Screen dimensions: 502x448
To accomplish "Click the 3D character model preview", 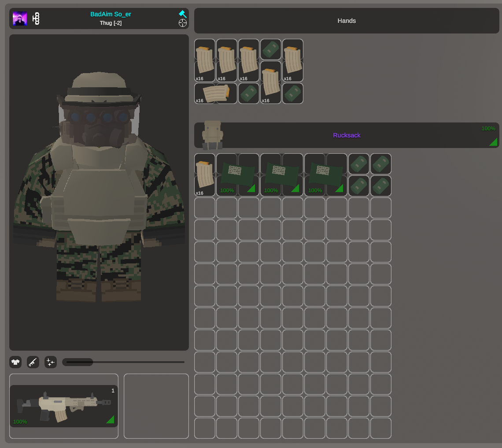I will [x=99, y=192].
